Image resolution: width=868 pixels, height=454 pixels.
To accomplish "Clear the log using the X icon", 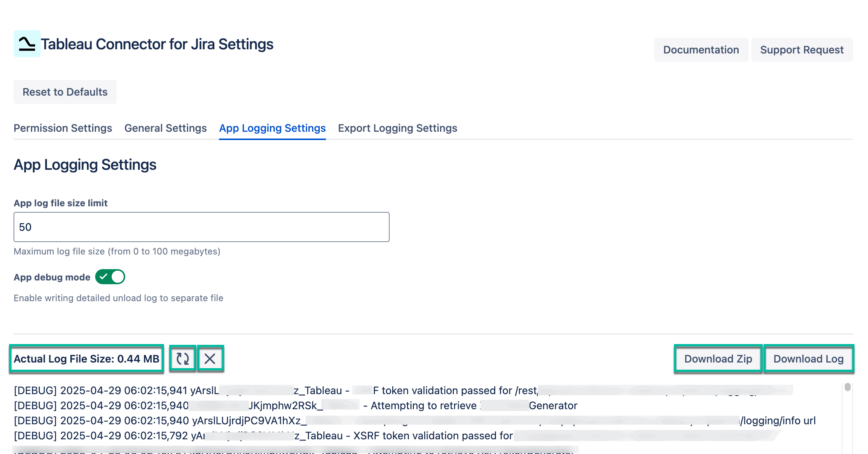I will [211, 358].
